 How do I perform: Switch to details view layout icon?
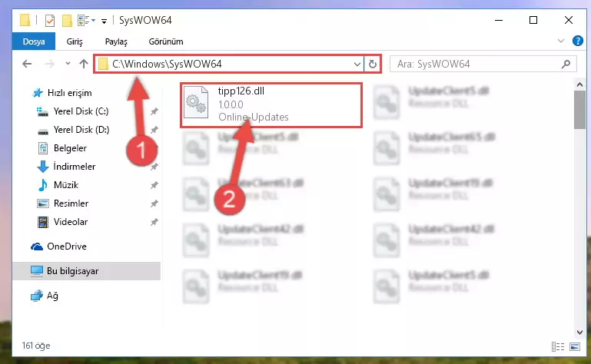tap(557, 346)
